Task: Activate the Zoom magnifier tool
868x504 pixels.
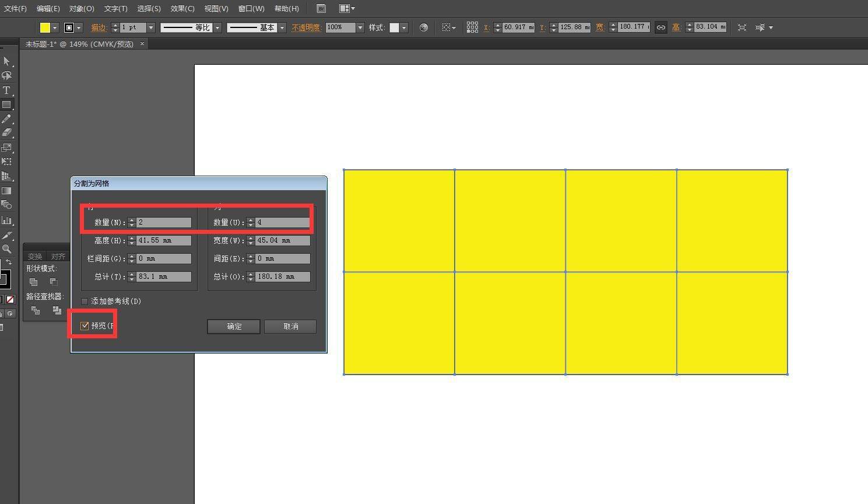Action: [x=6, y=249]
